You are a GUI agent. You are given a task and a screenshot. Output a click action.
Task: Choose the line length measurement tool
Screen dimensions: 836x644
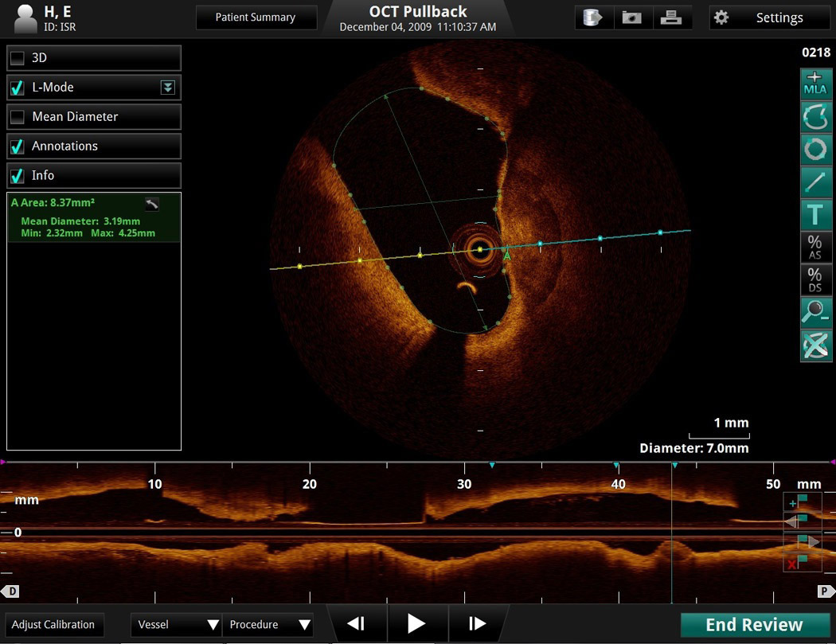[x=815, y=182]
